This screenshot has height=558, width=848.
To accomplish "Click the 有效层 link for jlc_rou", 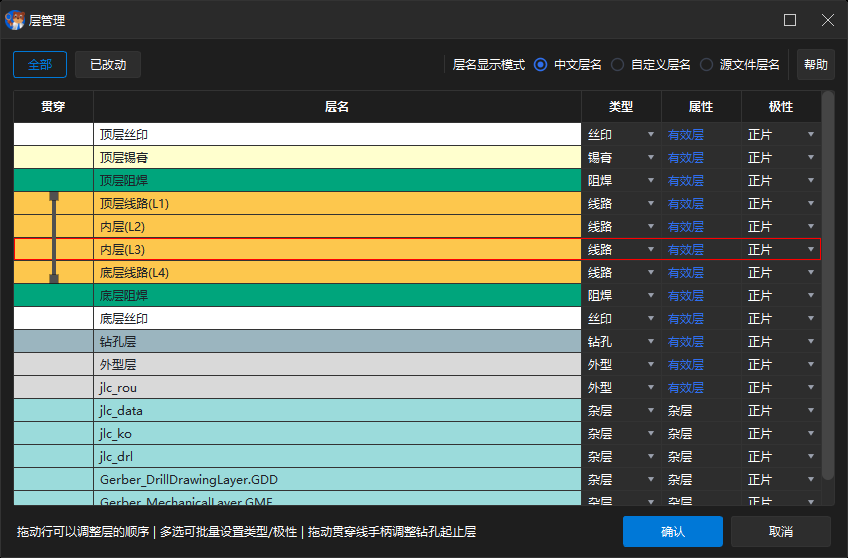I will pos(685,388).
